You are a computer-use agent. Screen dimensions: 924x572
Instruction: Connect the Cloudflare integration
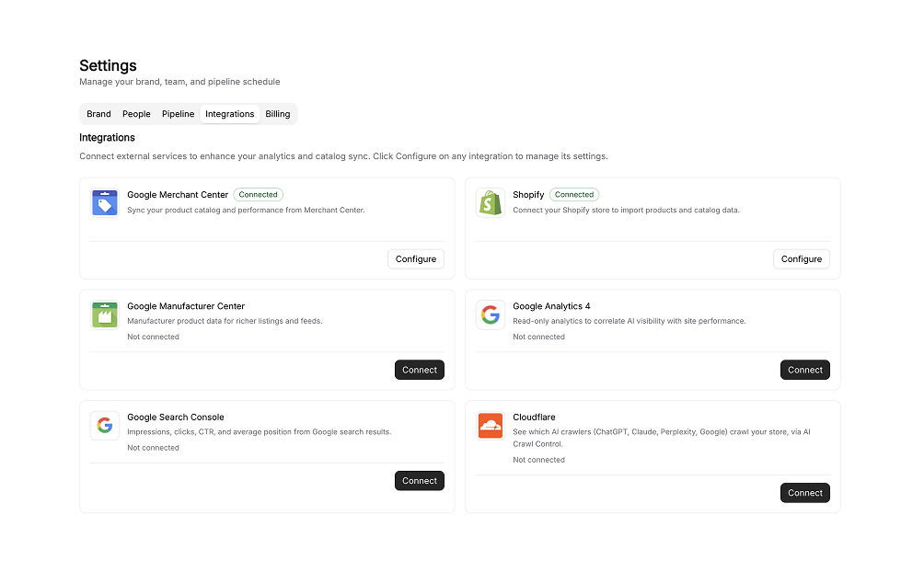pyautogui.click(x=805, y=493)
